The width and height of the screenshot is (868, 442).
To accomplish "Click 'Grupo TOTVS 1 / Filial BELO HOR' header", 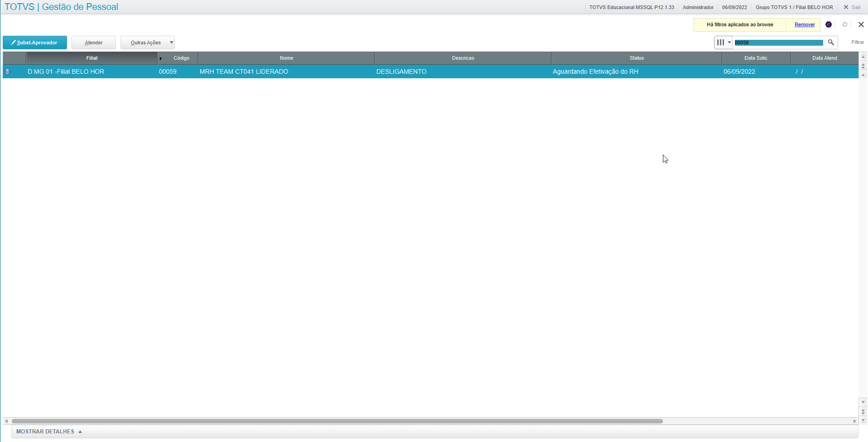I will tap(794, 7).
